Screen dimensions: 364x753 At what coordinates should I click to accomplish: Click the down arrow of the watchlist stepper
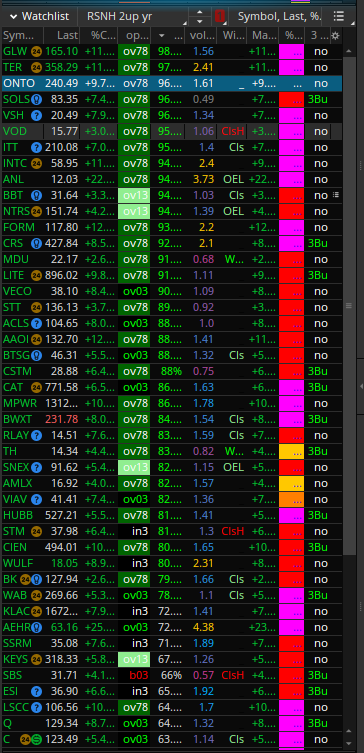pos(200,21)
